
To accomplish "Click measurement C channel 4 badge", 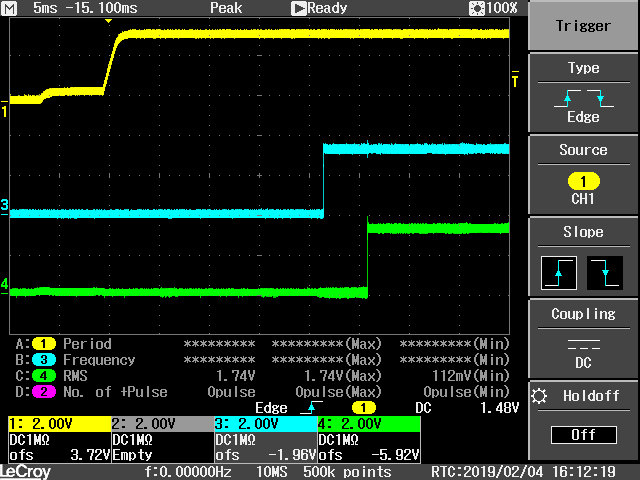I will click(x=44, y=376).
